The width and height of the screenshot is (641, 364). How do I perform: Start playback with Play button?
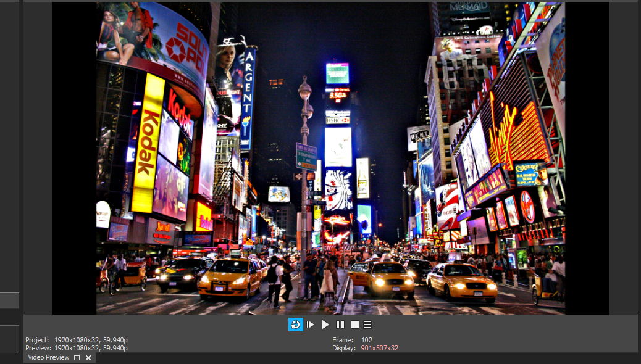325,325
